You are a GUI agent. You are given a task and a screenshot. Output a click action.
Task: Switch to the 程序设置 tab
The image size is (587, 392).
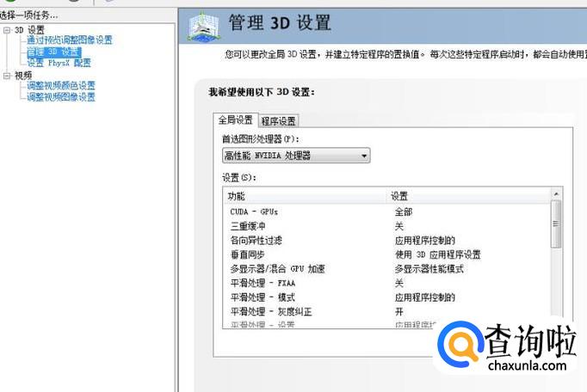[278, 121]
